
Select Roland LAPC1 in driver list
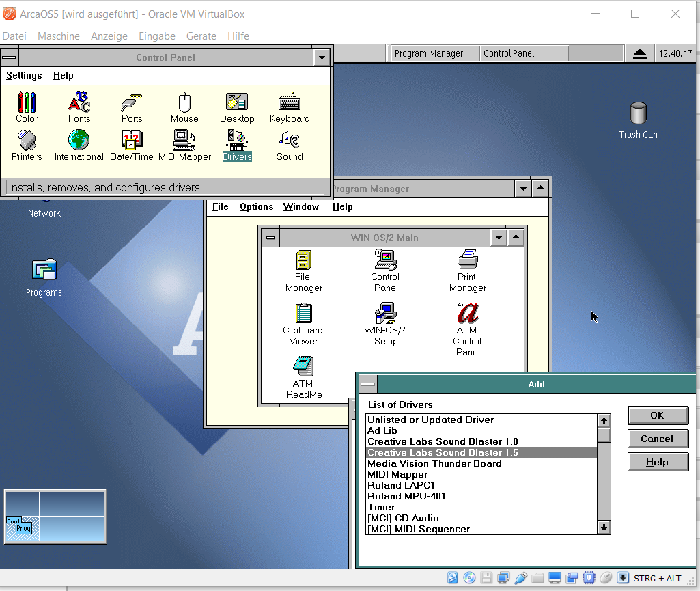481,485
